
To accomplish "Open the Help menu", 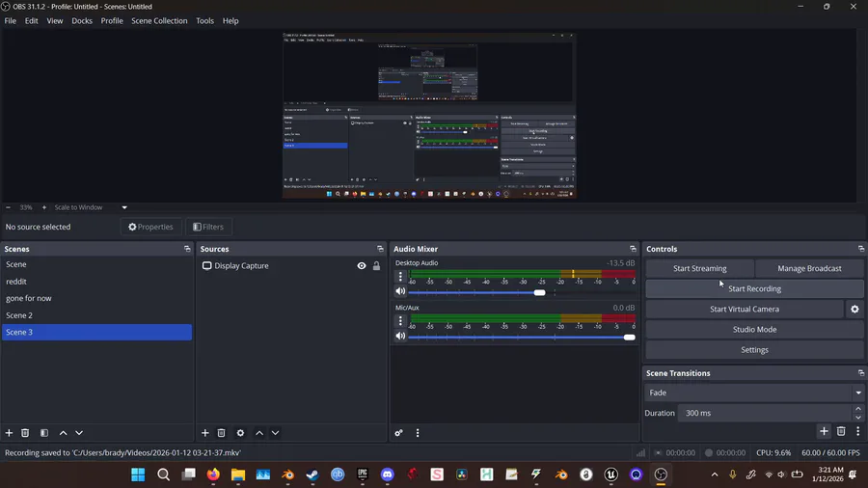I will [x=231, y=20].
